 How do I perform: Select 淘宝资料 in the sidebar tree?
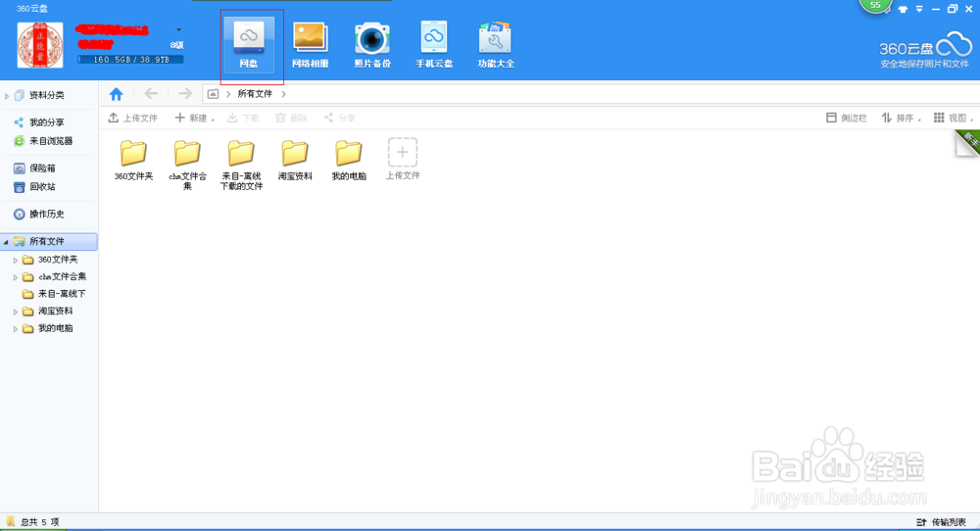tap(55, 312)
